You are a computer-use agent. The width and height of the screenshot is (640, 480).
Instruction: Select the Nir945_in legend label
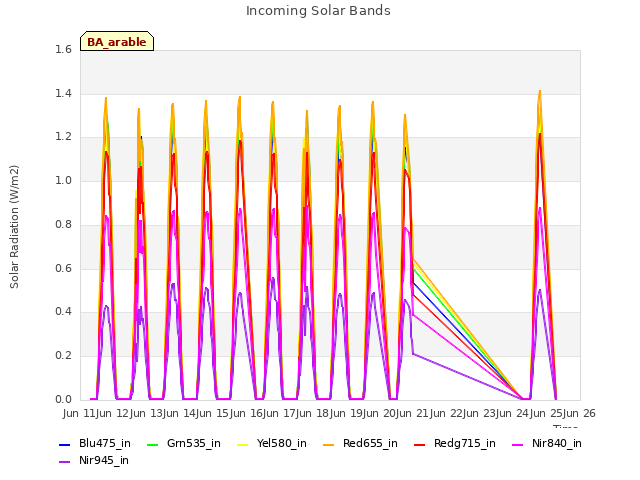point(104,461)
